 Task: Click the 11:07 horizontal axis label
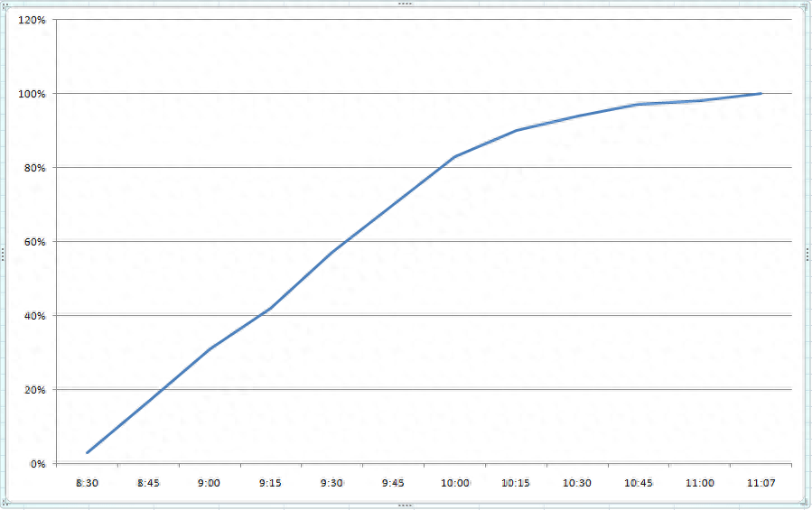point(761,483)
